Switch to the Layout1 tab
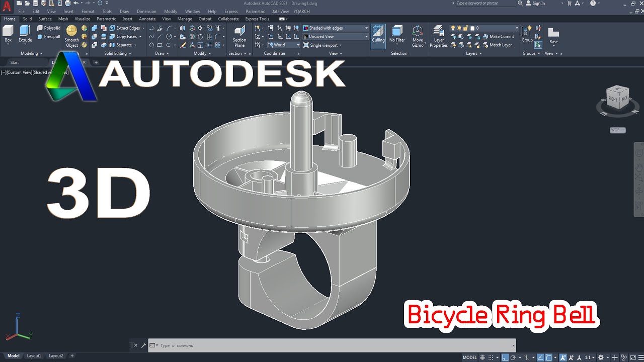644x362 pixels. point(34,356)
